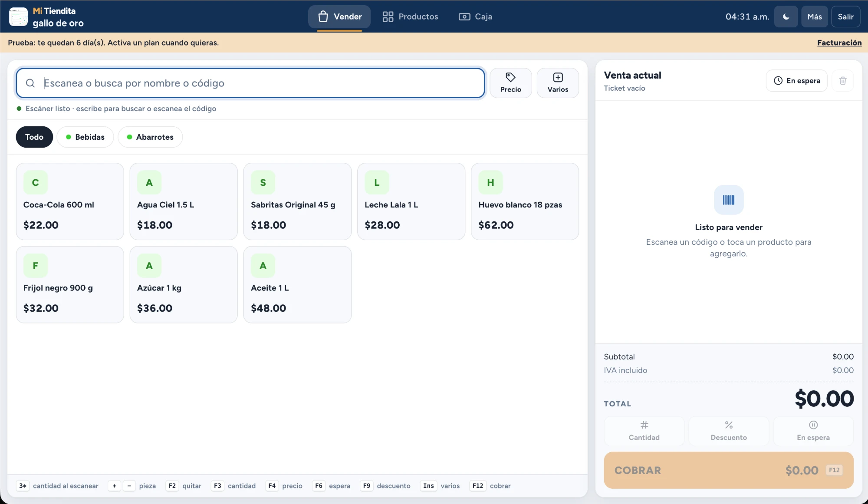The width and height of the screenshot is (868, 504).
Task: Add Huevo blanco 18 pzas product
Action: [x=525, y=201]
